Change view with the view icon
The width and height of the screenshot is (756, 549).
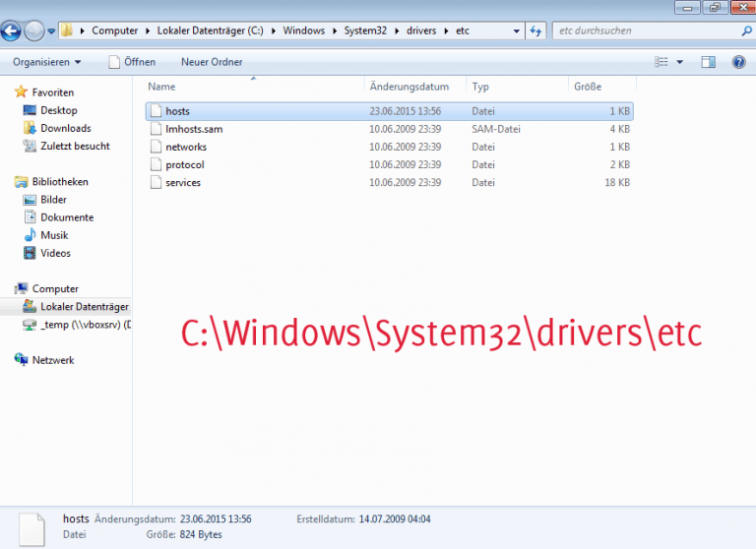pyautogui.click(x=661, y=62)
